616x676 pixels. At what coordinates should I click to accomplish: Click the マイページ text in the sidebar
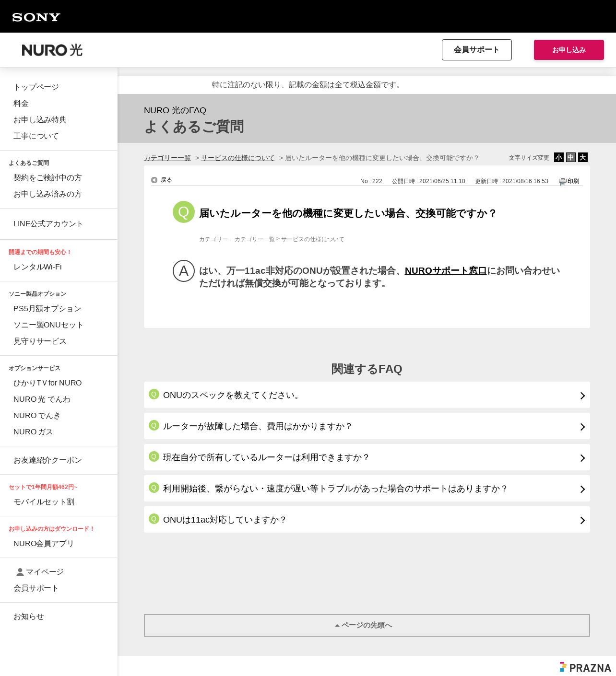click(x=45, y=571)
